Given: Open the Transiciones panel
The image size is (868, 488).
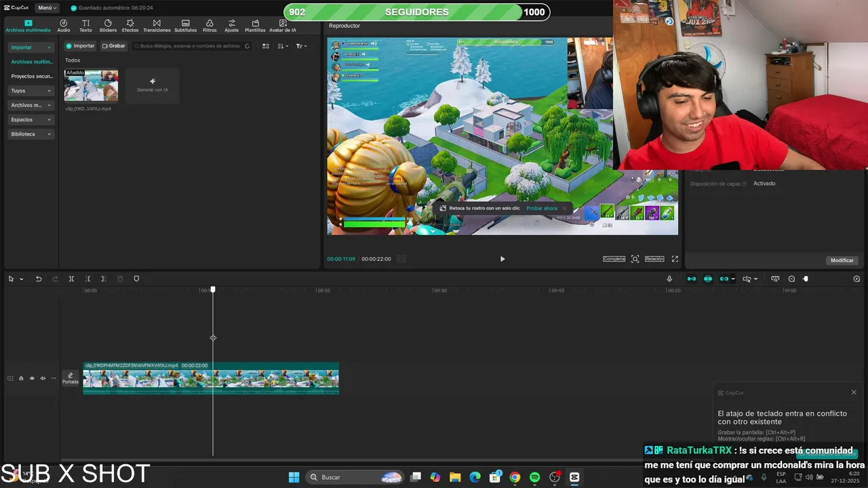Looking at the screenshot, I should point(157,26).
